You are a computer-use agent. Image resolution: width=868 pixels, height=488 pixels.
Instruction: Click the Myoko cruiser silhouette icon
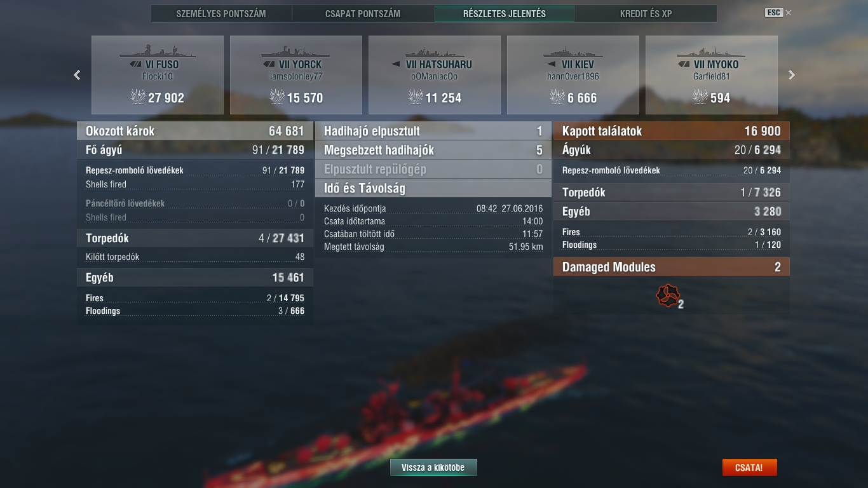pos(711,51)
